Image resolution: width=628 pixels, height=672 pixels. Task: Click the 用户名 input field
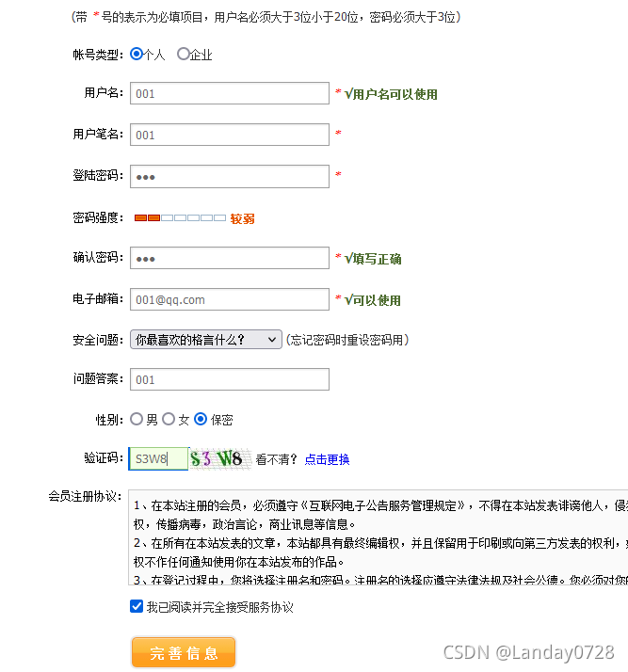230,93
